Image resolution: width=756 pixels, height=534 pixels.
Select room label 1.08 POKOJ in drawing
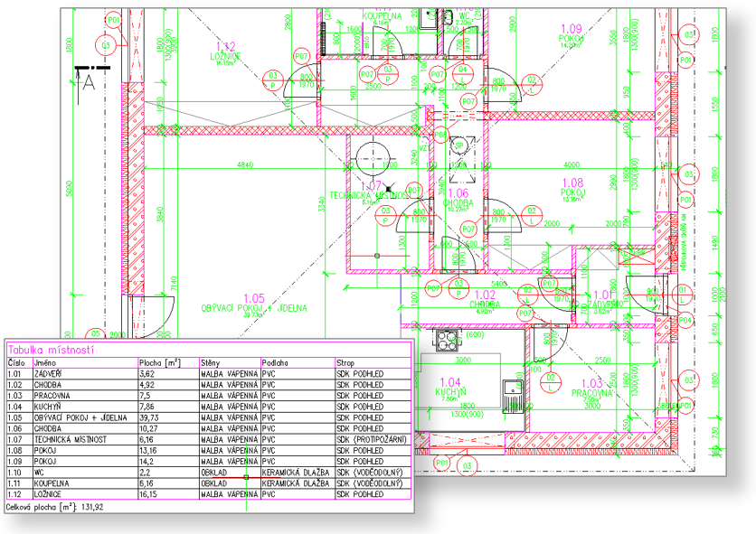572,187
